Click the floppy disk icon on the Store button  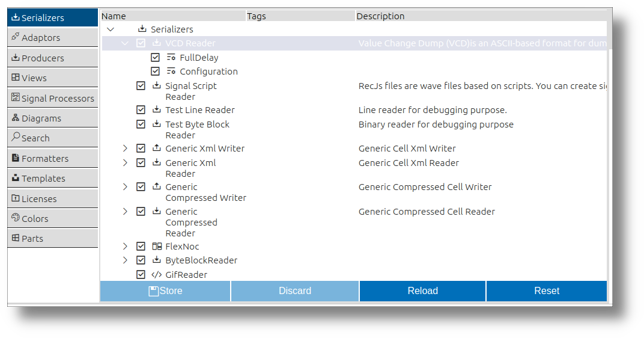[153, 291]
